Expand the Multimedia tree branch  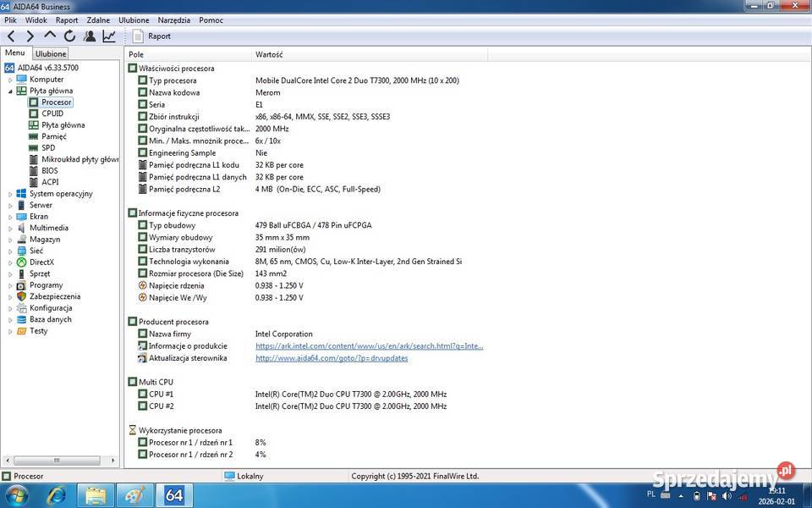click(x=10, y=228)
